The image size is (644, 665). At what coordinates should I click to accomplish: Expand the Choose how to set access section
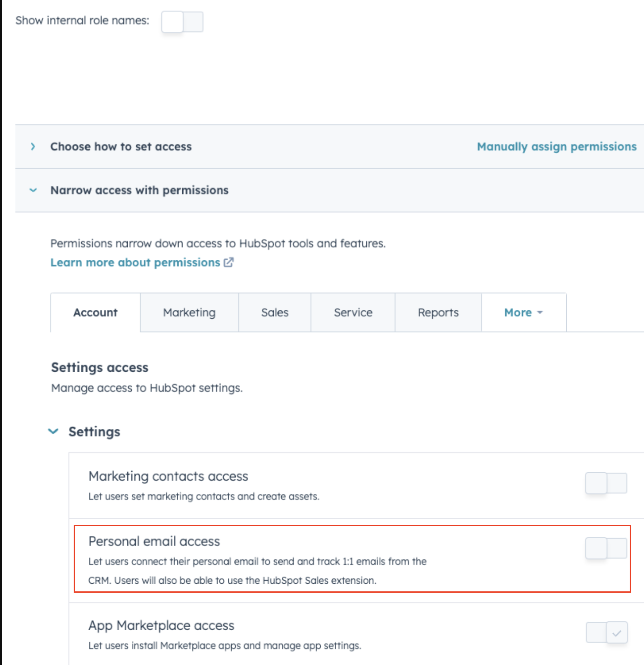pos(121,146)
